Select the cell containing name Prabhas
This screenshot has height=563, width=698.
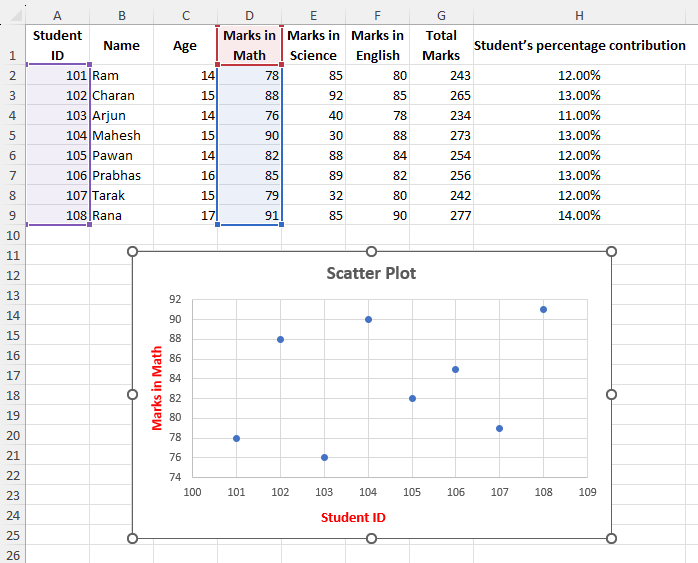(121, 175)
